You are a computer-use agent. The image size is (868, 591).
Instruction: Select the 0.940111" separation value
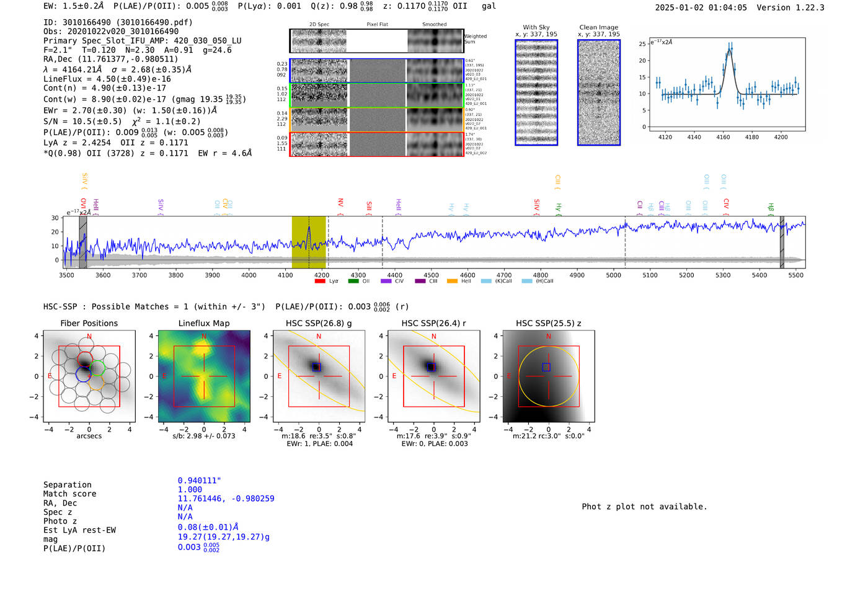click(x=200, y=481)
